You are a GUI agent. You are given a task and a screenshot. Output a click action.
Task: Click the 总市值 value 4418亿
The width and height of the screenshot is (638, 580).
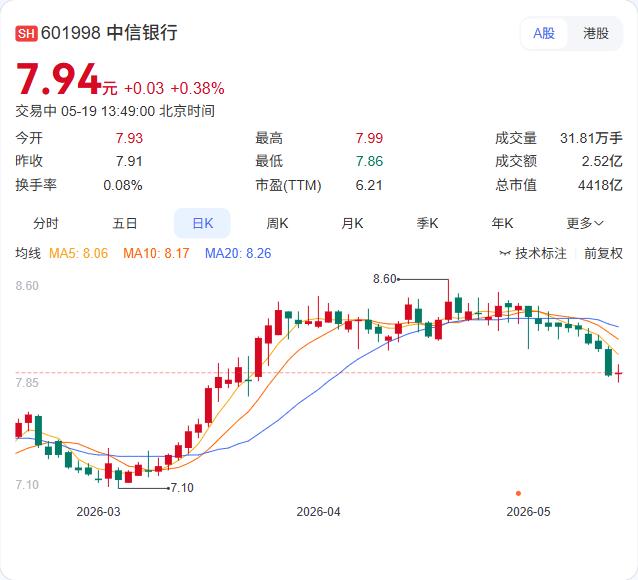601,185
